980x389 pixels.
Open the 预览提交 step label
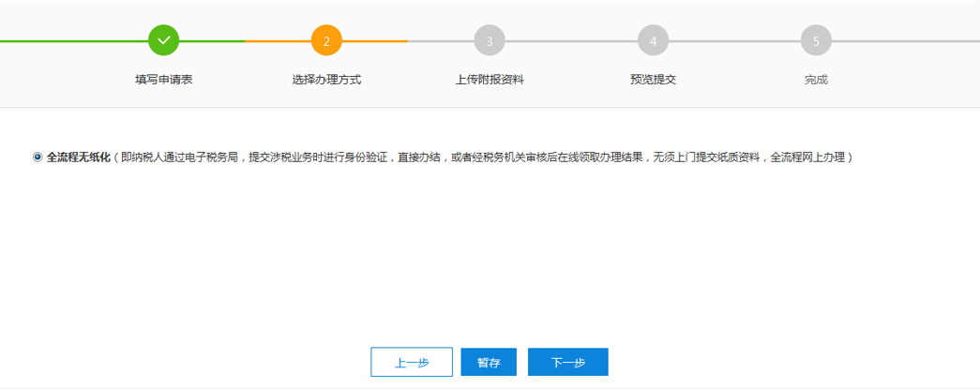pyautogui.click(x=653, y=80)
